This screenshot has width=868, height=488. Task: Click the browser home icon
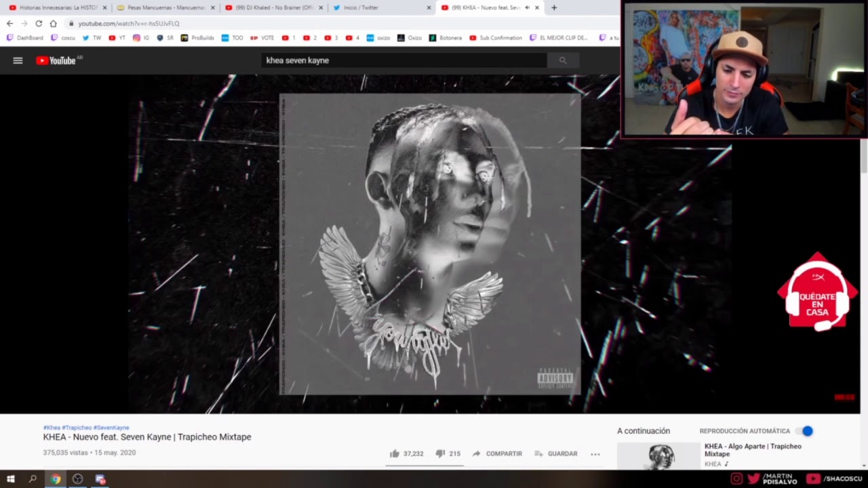[53, 23]
